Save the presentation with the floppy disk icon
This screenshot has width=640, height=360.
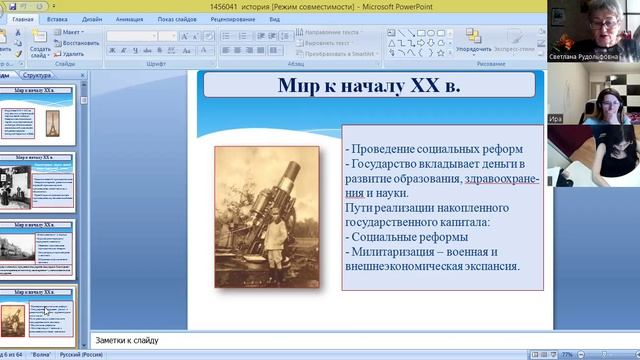tap(12, 7)
